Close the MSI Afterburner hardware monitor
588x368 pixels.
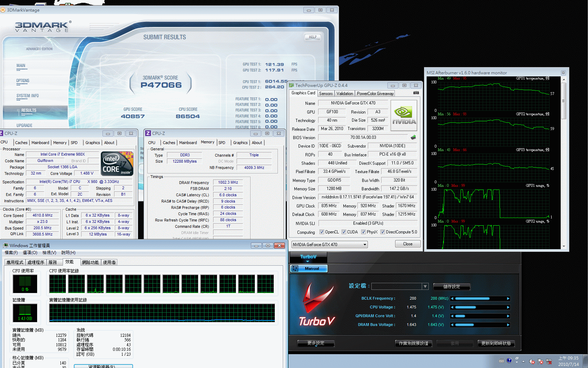tap(563, 73)
